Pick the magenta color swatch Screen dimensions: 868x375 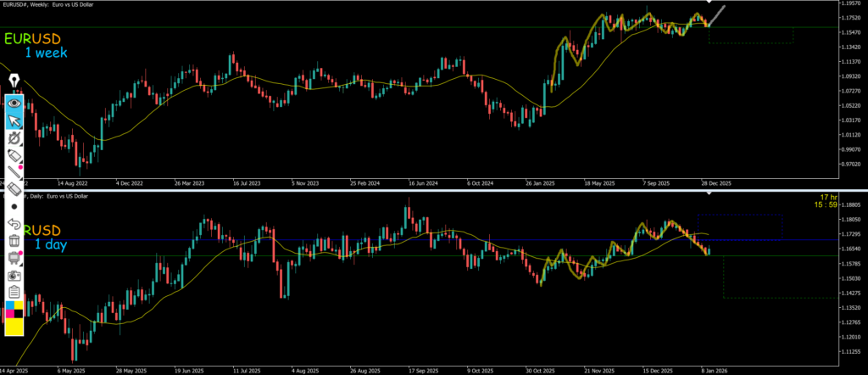pyautogui.click(x=9, y=315)
